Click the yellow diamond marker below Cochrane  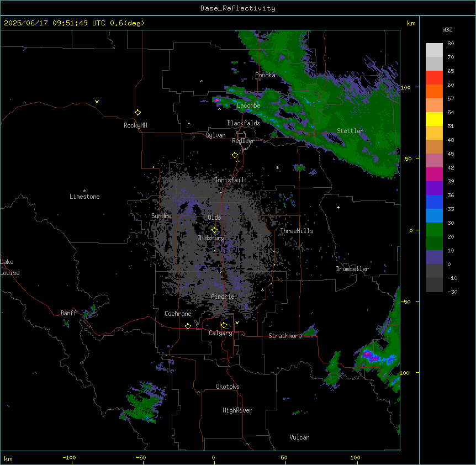(x=188, y=326)
